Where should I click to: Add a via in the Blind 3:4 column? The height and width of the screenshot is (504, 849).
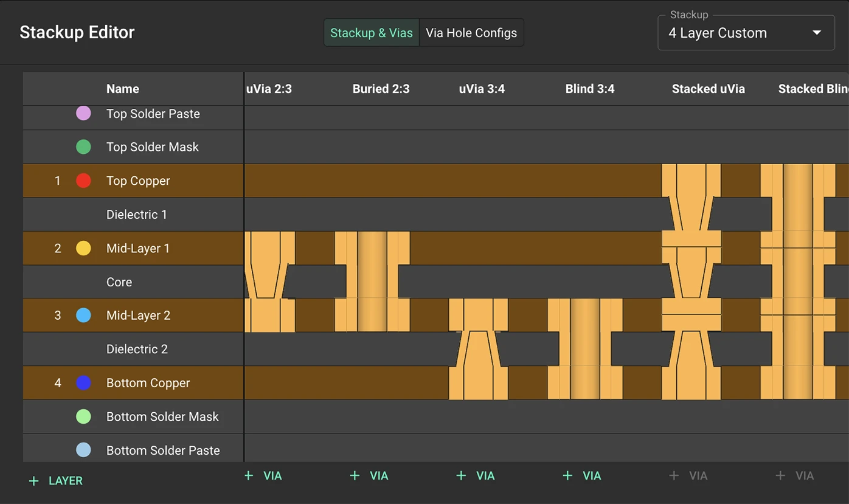pos(581,475)
